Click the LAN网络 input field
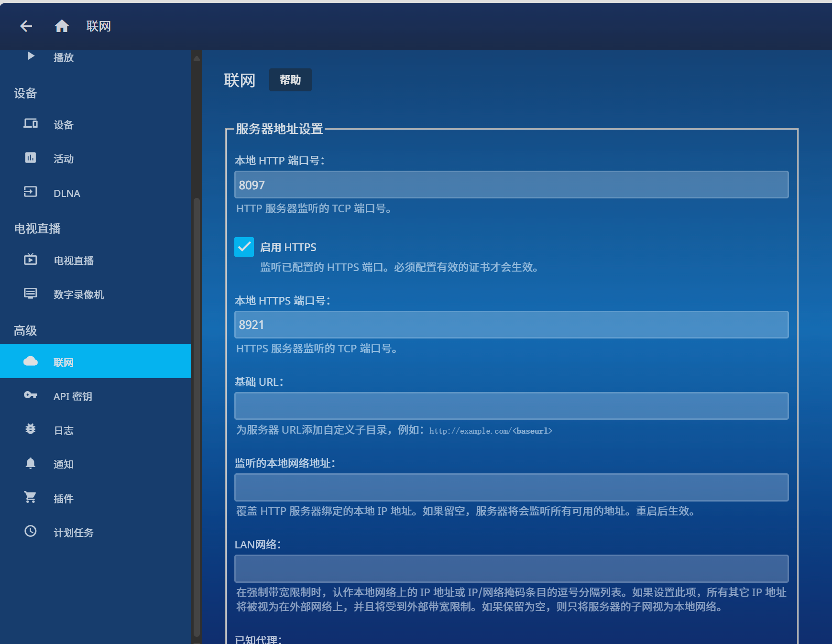This screenshot has height=644, width=832. (511, 568)
